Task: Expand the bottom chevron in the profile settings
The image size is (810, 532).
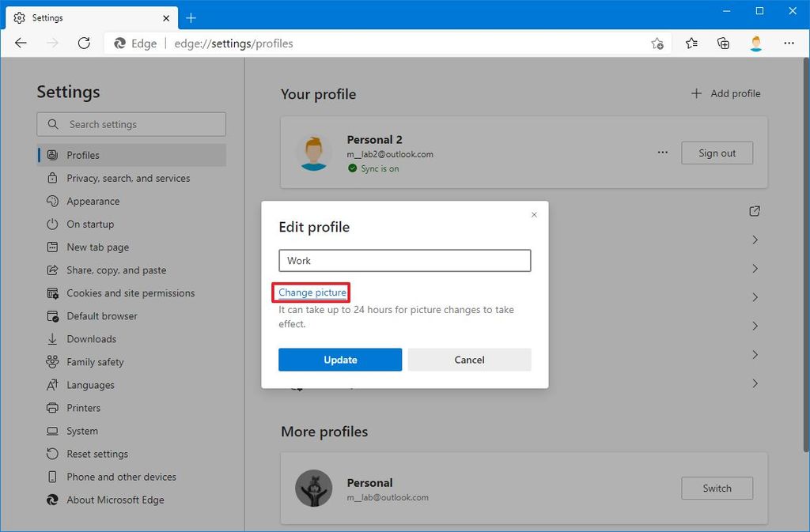Action: [x=755, y=384]
